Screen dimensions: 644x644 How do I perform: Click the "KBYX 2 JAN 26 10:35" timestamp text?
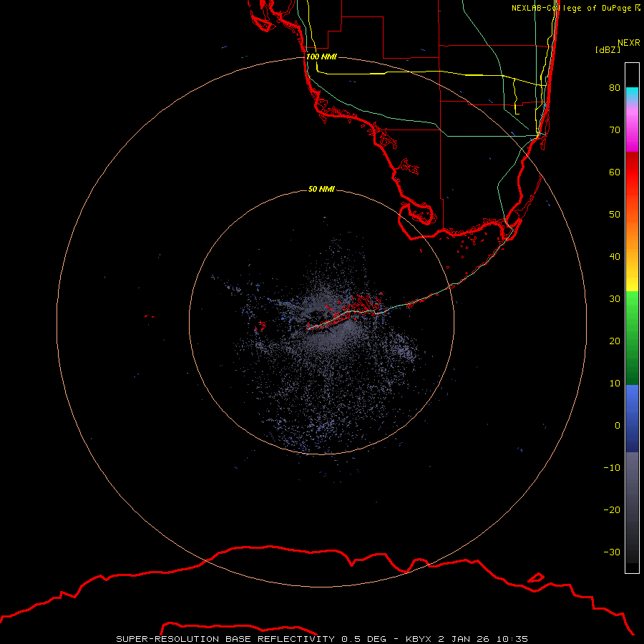click(x=467, y=639)
